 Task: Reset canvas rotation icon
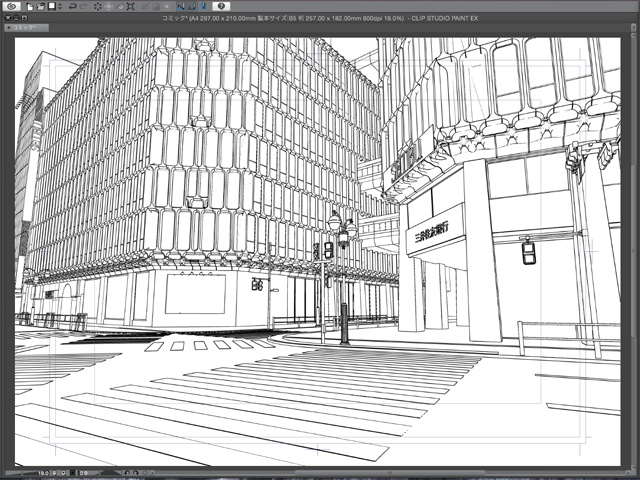point(145,473)
